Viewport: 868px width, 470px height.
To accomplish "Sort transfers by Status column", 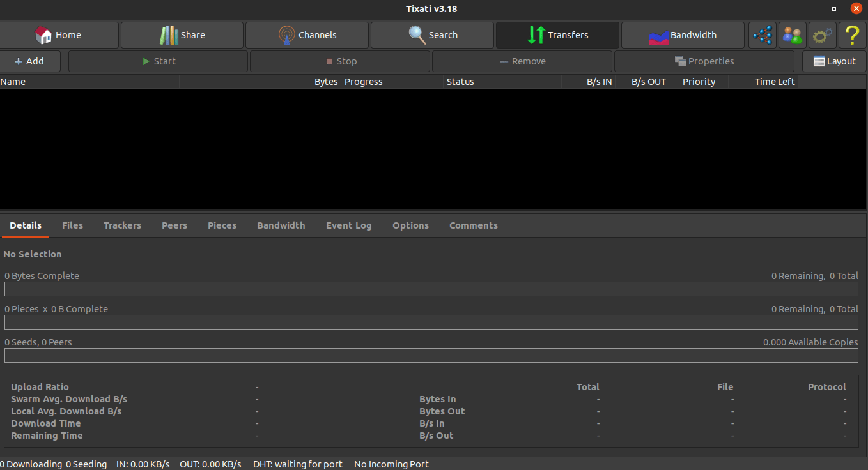I will click(502, 82).
